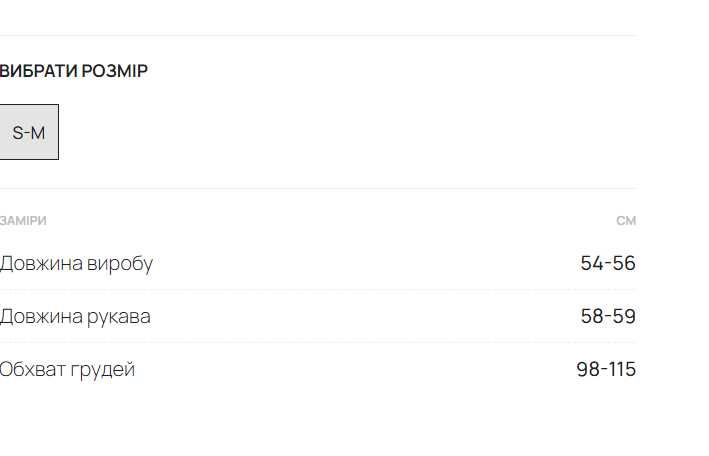Viewport: 709px width, 456px height.
Task: Click the "ЗАМІРИ" column header
Action: point(23,220)
